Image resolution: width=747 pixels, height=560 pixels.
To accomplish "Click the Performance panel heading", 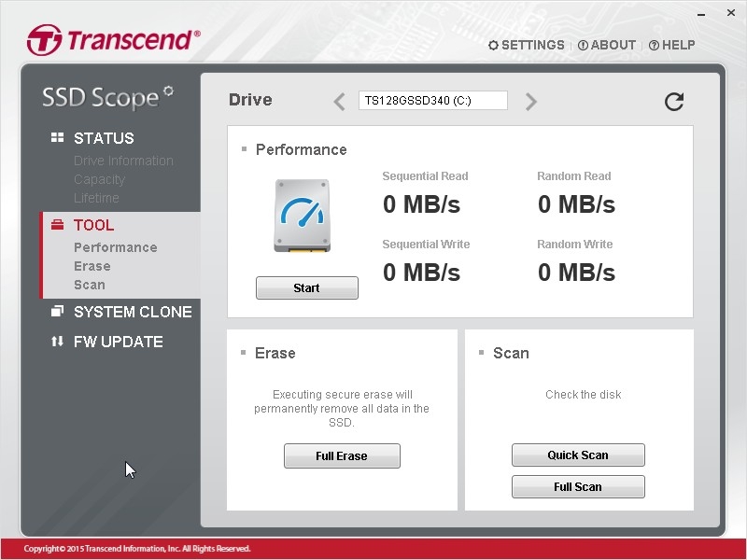I will click(x=301, y=149).
